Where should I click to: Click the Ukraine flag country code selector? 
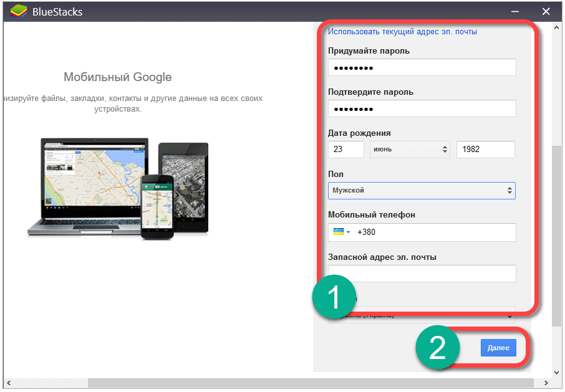click(x=342, y=232)
